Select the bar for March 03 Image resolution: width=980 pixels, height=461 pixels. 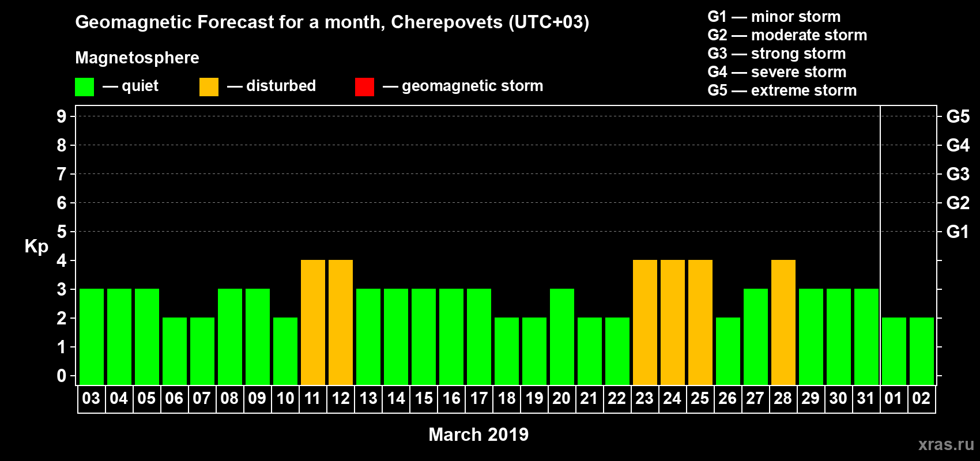92,337
